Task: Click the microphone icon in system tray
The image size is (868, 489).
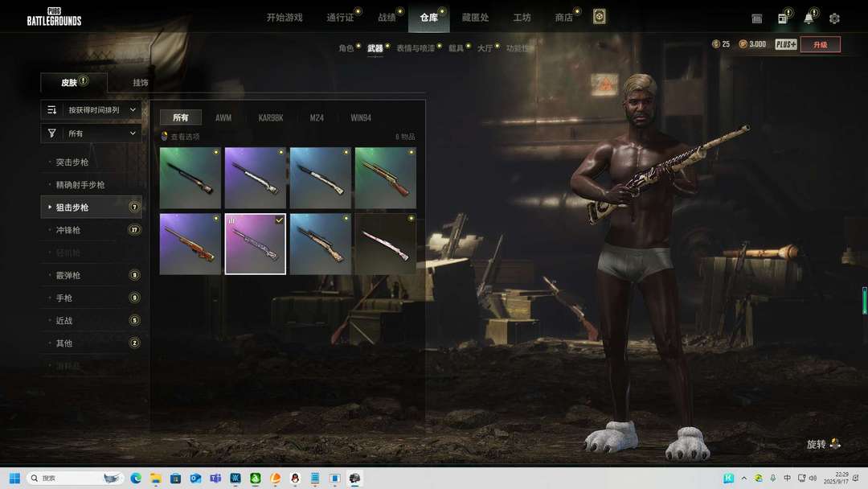Action: tap(773, 478)
